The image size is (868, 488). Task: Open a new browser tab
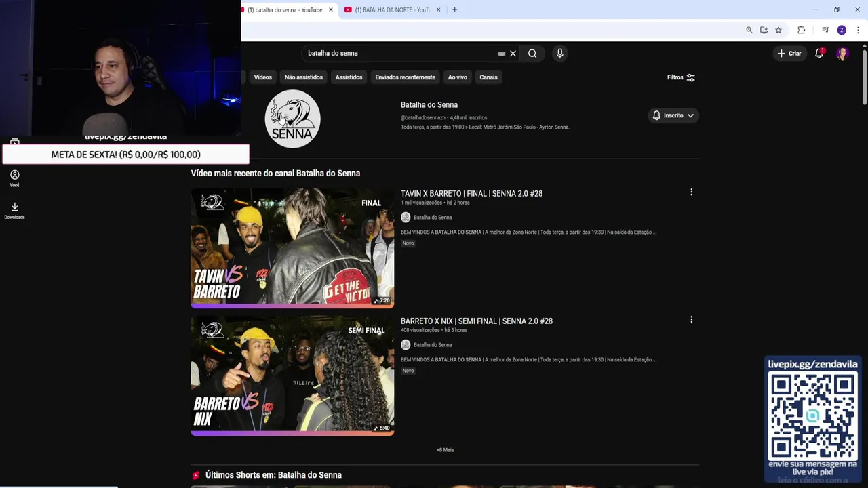(x=454, y=9)
